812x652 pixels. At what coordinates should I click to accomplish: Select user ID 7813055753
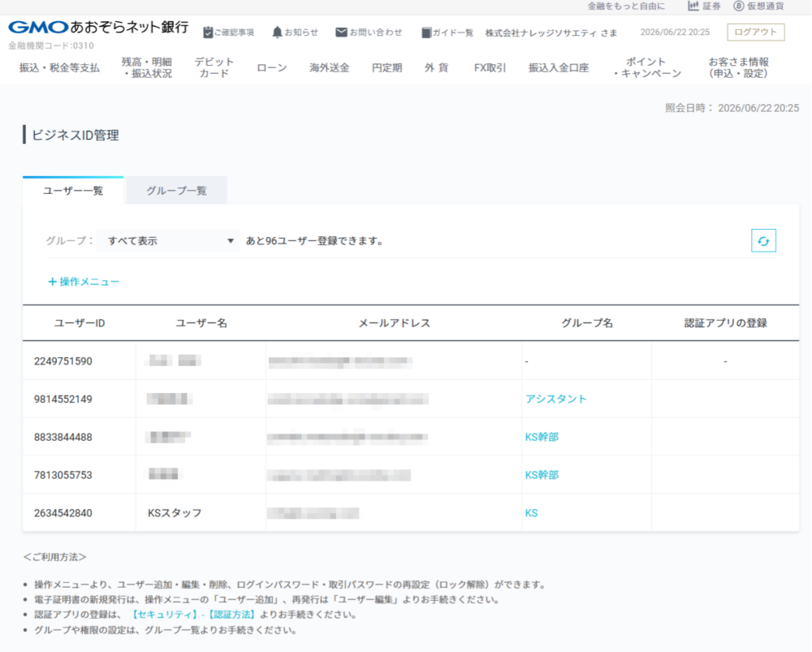pos(63,475)
